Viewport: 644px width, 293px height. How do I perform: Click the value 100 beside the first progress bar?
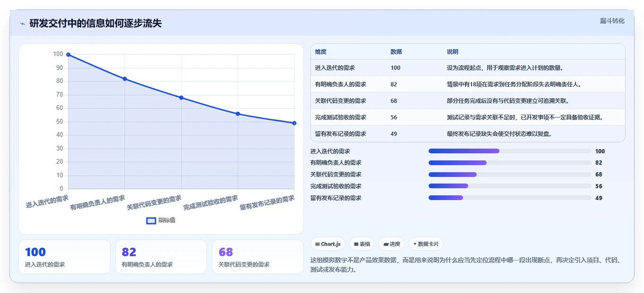(600, 151)
